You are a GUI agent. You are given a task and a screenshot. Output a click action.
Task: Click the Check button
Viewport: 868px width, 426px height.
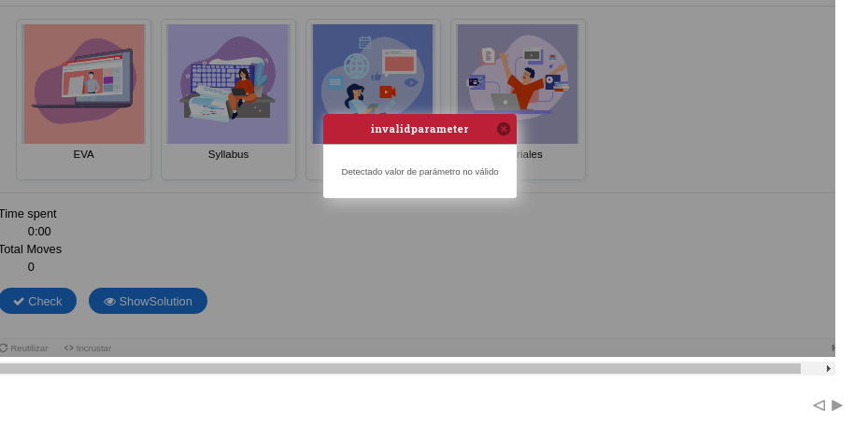pos(37,301)
